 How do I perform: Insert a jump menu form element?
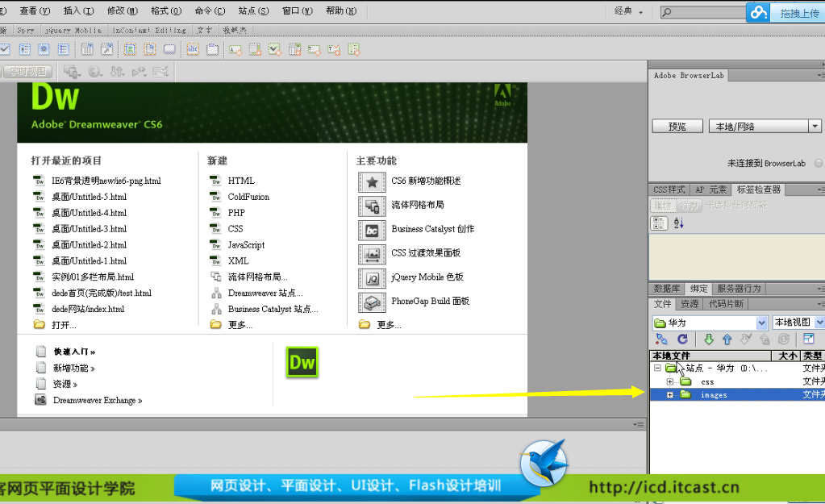click(x=106, y=49)
